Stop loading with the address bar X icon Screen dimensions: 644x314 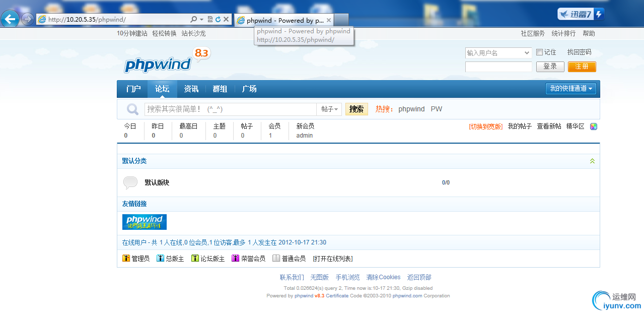[x=226, y=20]
